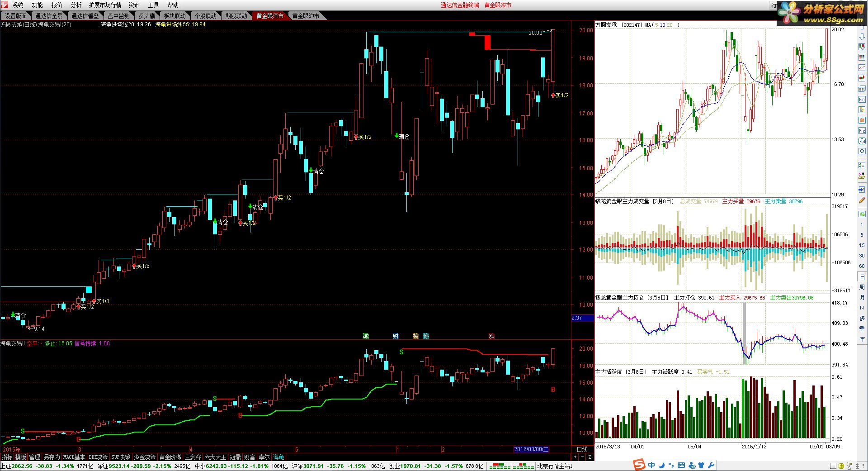Switch to the 盘中监测 tab
The image size is (868, 471).
tap(118, 16)
